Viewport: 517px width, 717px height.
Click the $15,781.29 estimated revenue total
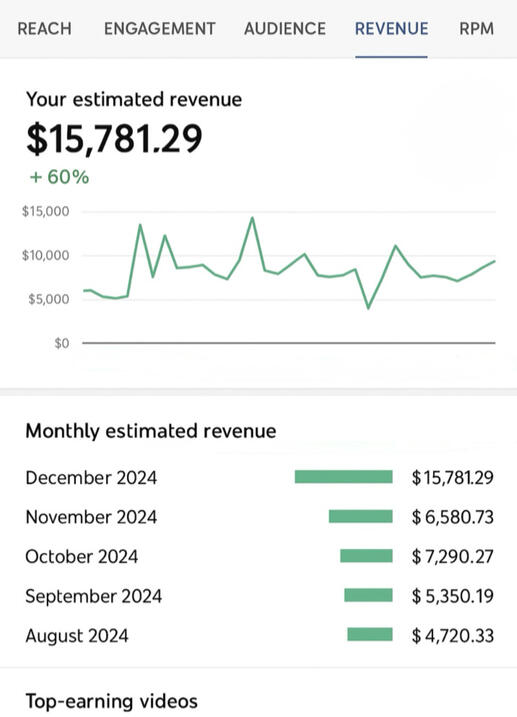(x=114, y=139)
